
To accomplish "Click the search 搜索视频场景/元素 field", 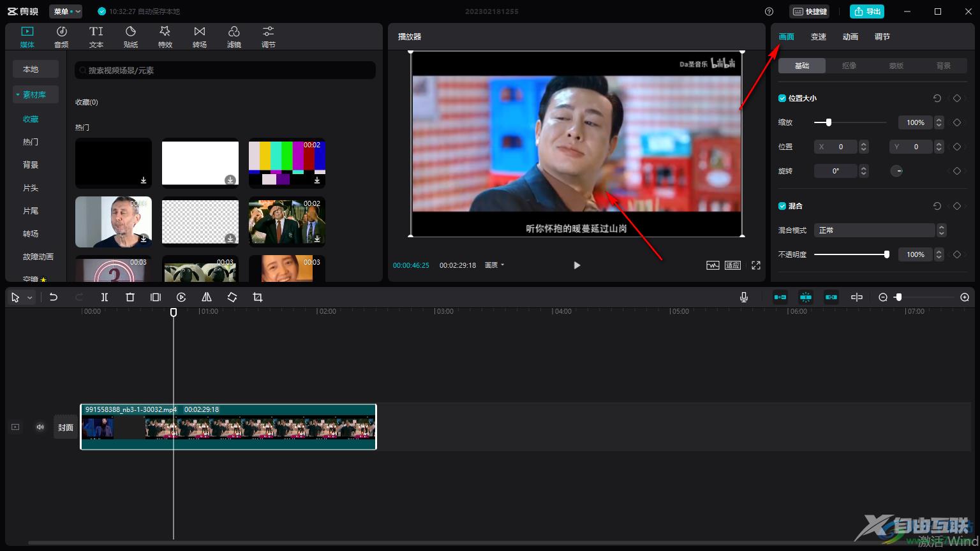I will pos(225,70).
